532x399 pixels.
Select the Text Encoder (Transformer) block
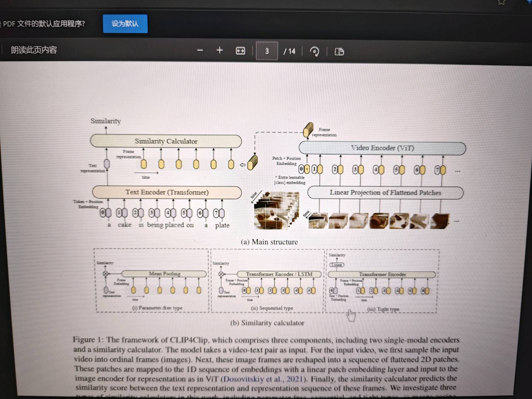coord(167,192)
